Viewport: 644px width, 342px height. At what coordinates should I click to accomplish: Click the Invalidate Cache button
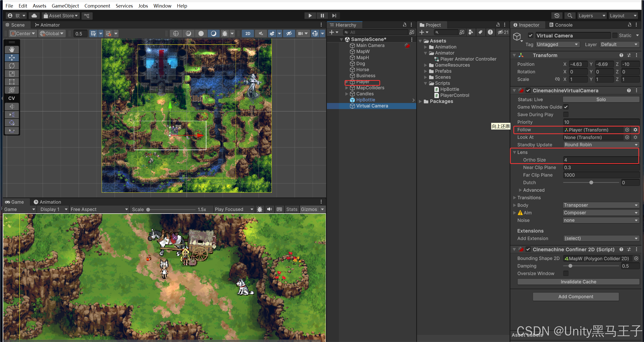578,282
